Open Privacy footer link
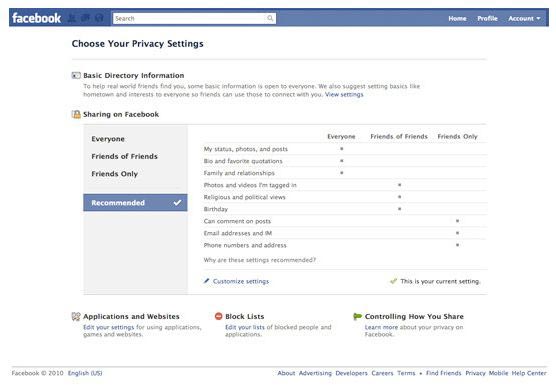The width and height of the screenshot is (556, 386). (x=475, y=373)
